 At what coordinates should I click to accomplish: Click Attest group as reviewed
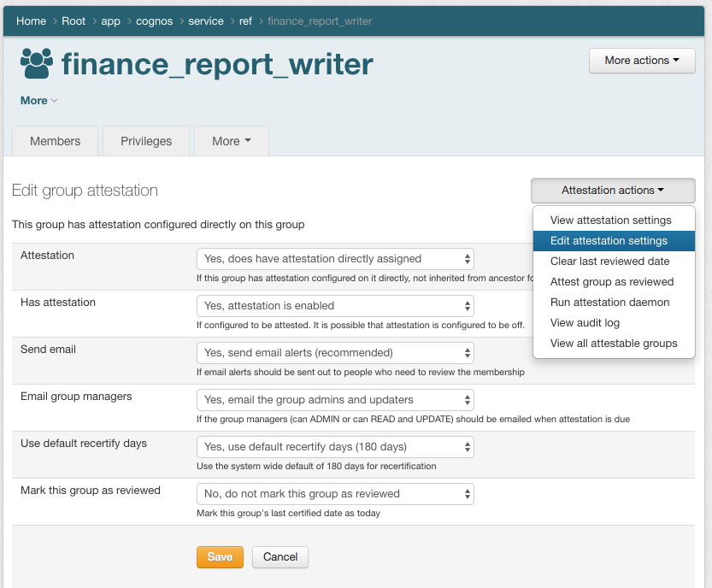[612, 282]
